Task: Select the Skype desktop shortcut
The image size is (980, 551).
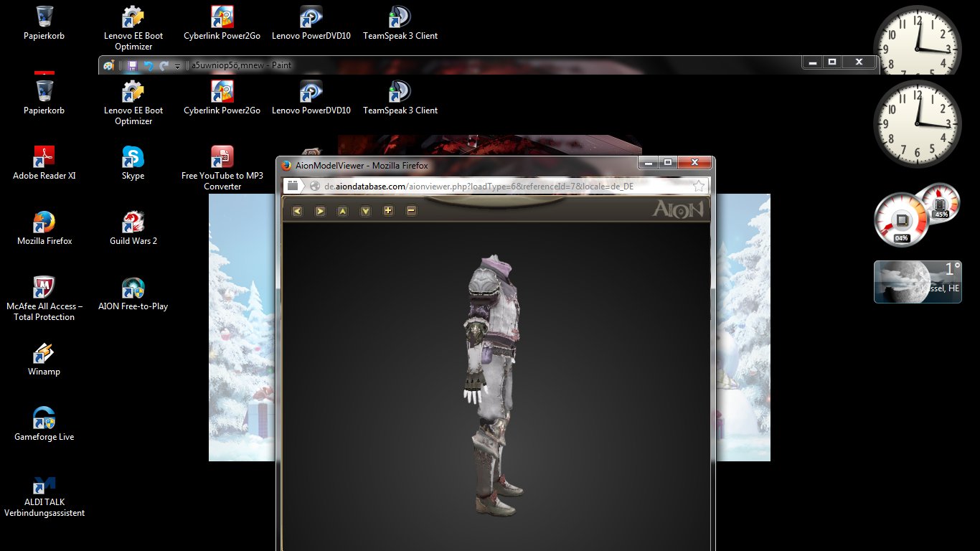Action: click(133, 162)
